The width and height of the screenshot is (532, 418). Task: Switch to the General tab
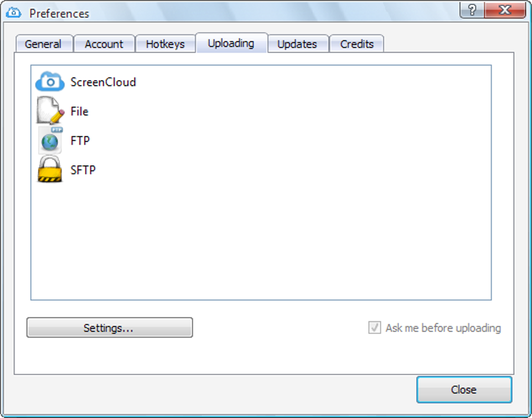43,44
